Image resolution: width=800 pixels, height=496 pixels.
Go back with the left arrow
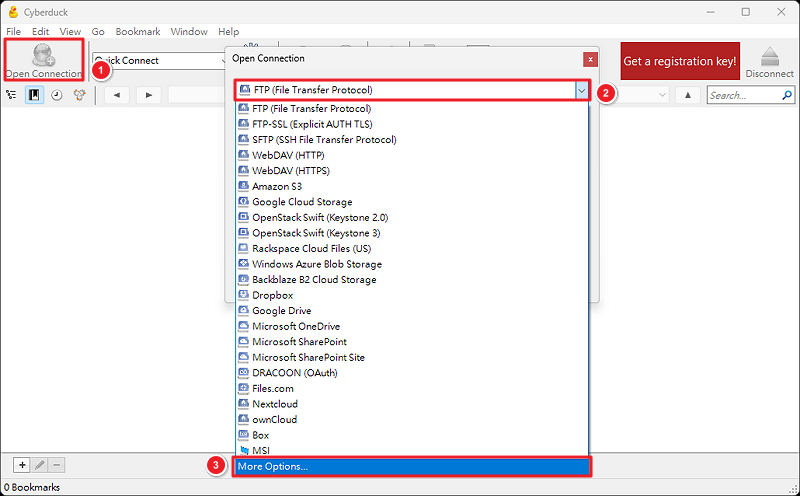[117, 95]
